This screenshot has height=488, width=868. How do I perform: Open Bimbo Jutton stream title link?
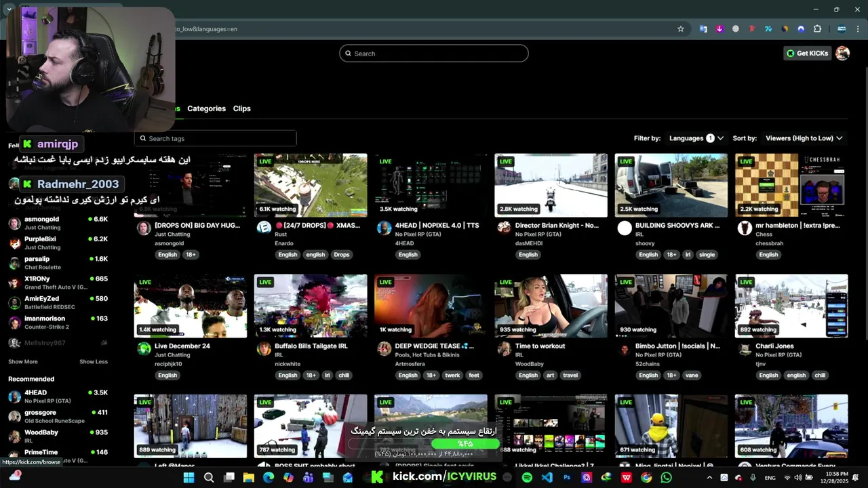pos(677,346)
